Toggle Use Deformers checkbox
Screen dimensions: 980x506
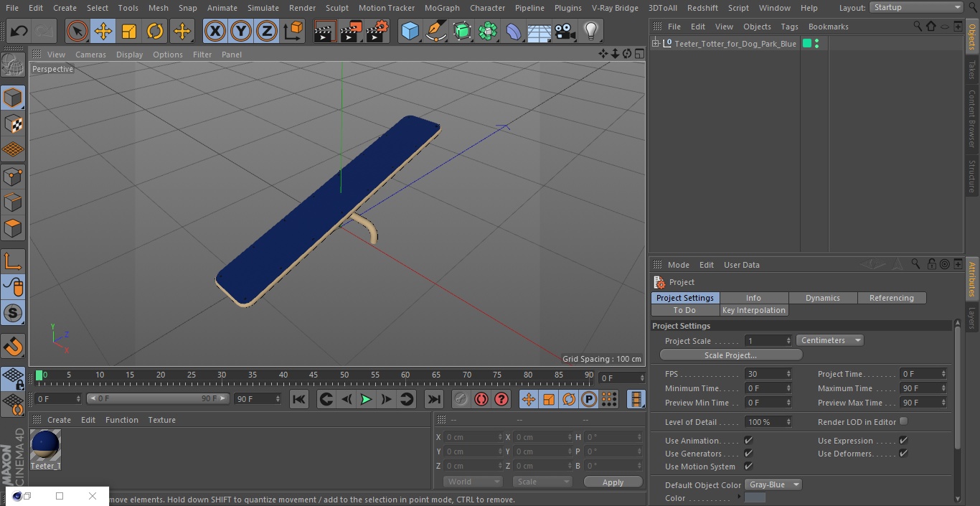click(903, 453)
